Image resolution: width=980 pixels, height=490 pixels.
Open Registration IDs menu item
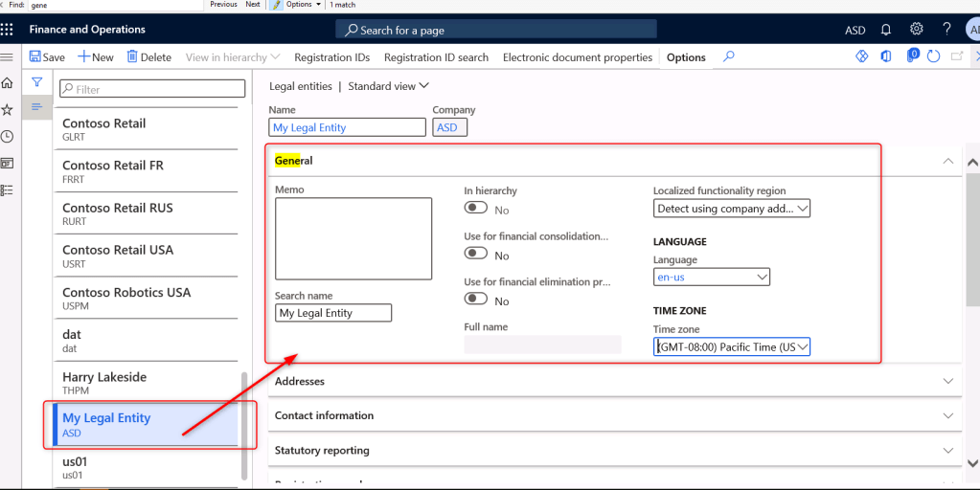pos(331,57)
